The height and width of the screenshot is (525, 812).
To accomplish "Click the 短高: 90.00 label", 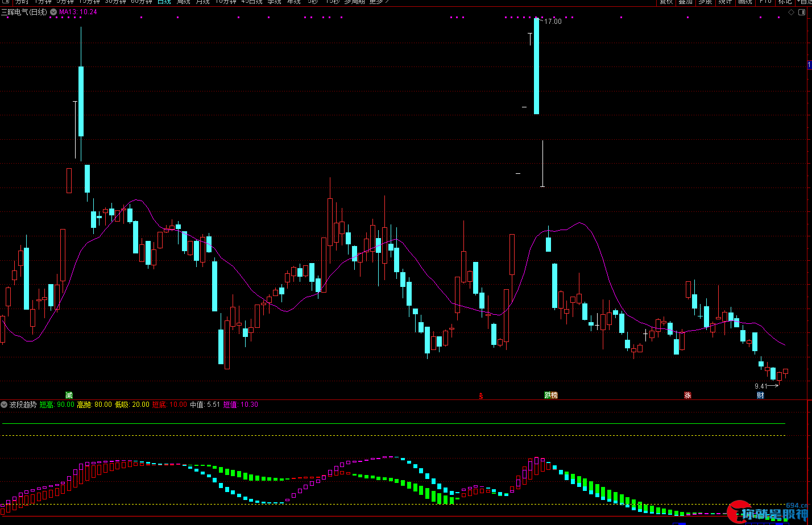I will (57, 405).
